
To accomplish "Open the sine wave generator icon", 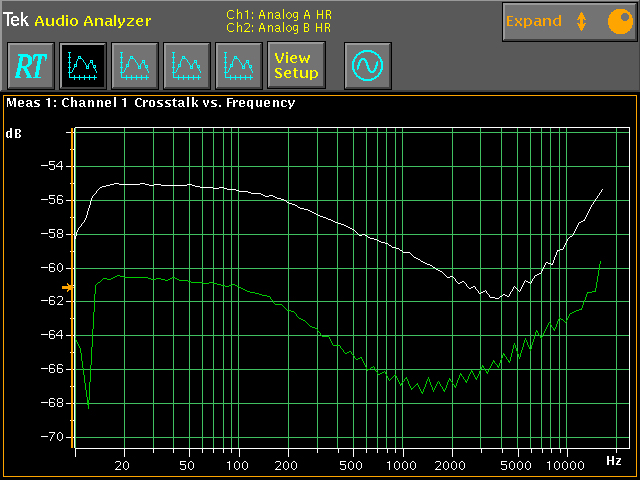I will [x=367, y=66].
